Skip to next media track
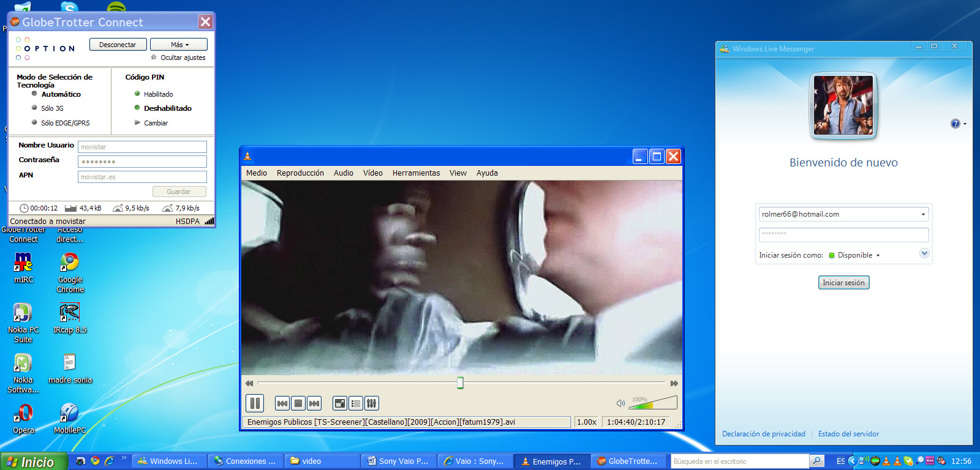The height and width of the screenshot is (470, 980). click(x=314, y=403)
